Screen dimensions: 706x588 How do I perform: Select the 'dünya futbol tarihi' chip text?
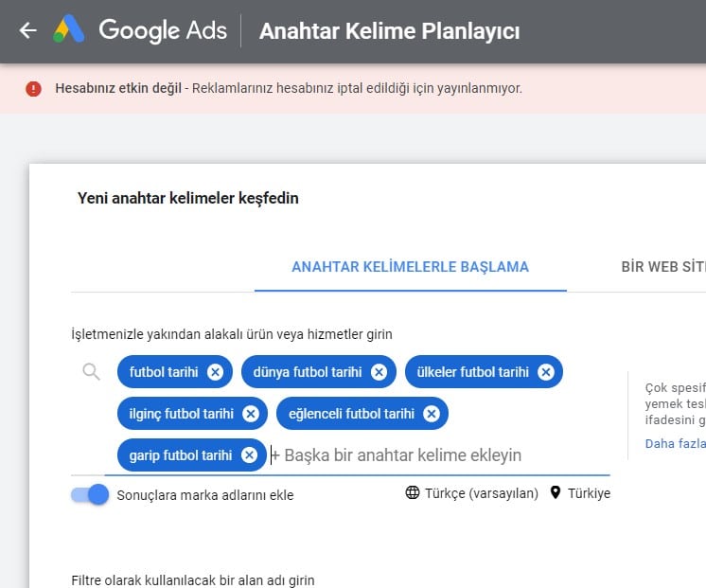[308, 372]
